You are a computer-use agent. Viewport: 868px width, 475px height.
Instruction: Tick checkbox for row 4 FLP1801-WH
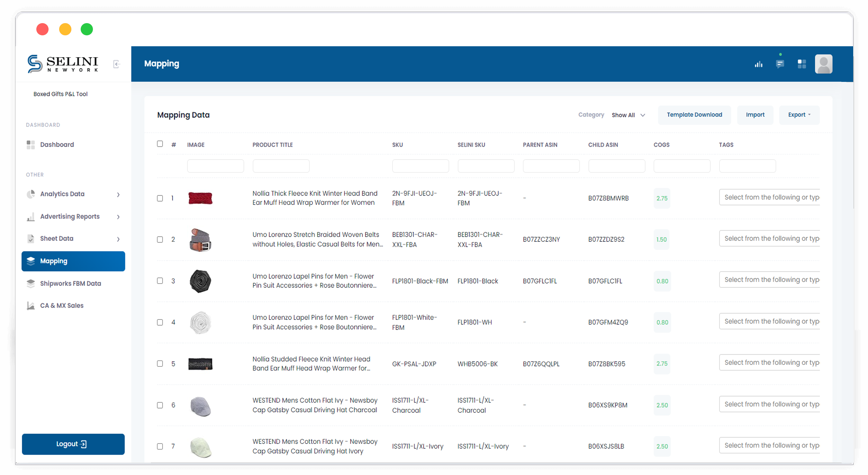click(160, 322)
